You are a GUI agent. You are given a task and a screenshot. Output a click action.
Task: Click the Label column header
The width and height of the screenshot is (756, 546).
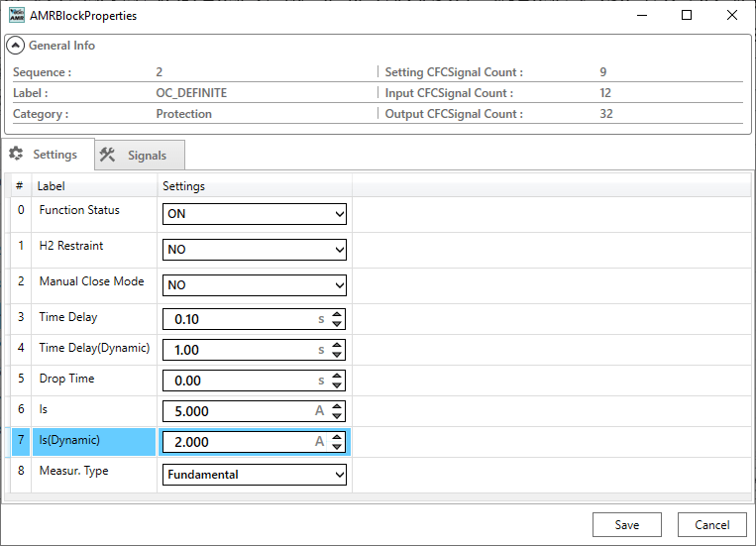pos(51,185)
